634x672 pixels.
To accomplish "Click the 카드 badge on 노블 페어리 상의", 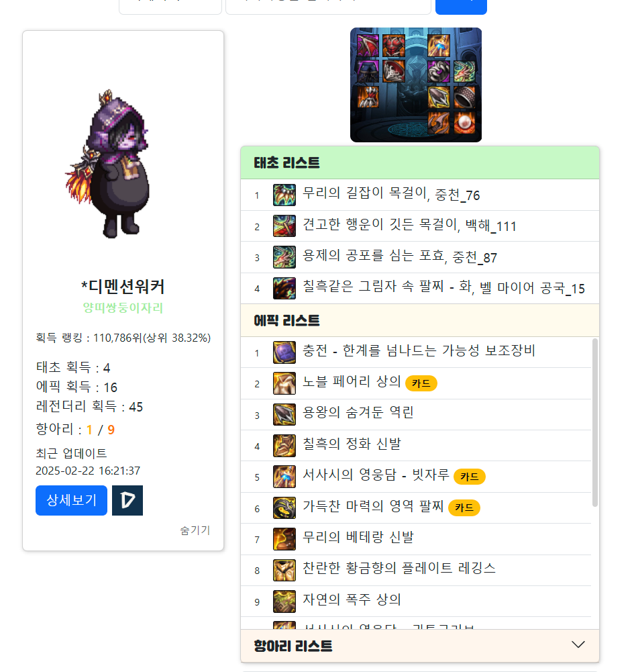I will pyautogui.click(x=421, y=383).
